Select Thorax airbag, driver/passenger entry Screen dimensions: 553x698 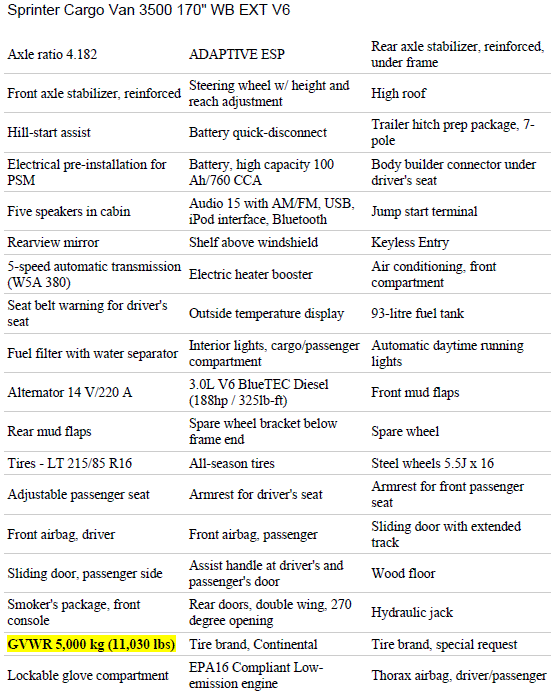[459, 676]
